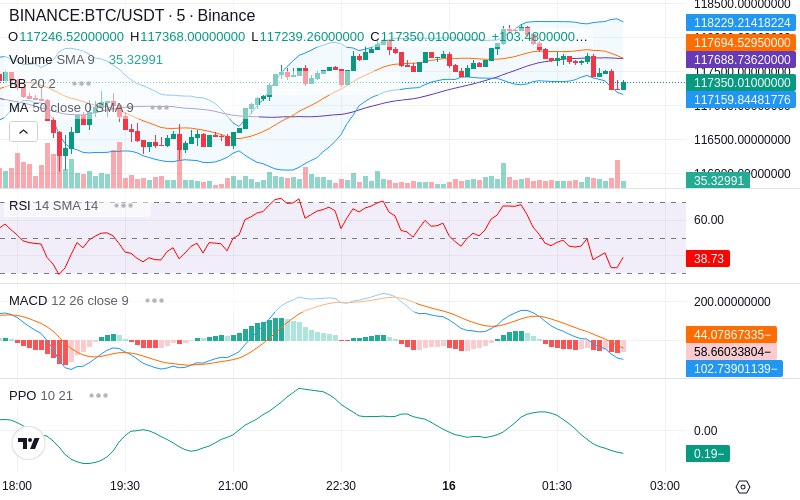Click the close value C117350.01000000
The height and width of the screenshot is (500, 800).
coord(428,37)
